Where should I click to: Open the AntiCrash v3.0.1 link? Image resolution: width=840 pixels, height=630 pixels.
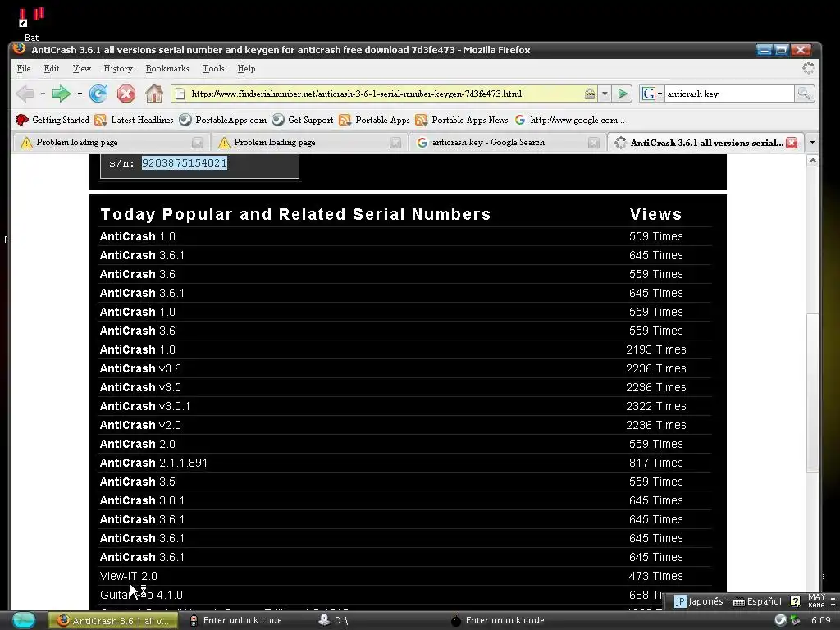click(144, 406)
